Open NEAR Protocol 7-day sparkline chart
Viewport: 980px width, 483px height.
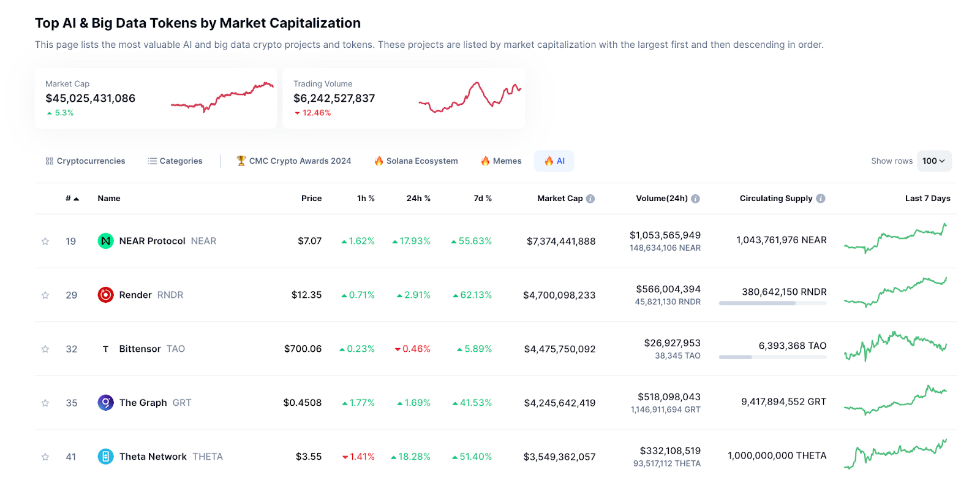(x=895, y=239)
